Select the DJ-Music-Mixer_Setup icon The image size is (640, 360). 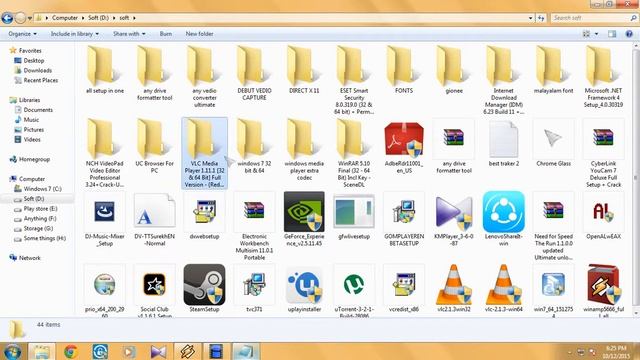point(104,212)
